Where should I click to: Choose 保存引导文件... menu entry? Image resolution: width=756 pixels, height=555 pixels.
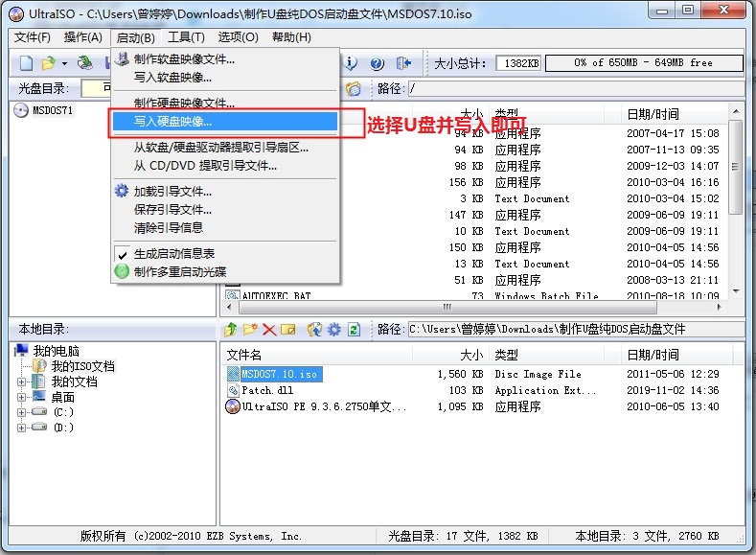click(225, 210)
